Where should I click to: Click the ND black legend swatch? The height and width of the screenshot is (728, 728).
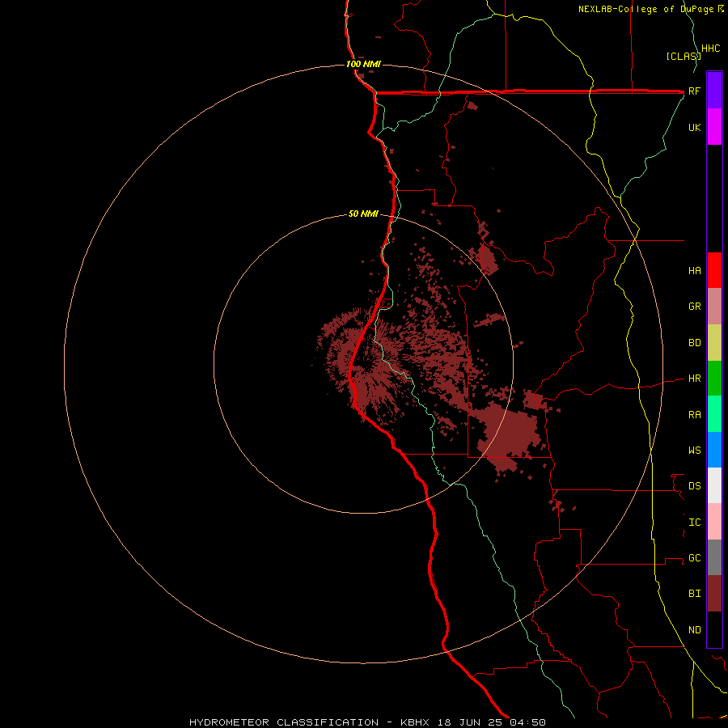[714, 629]
